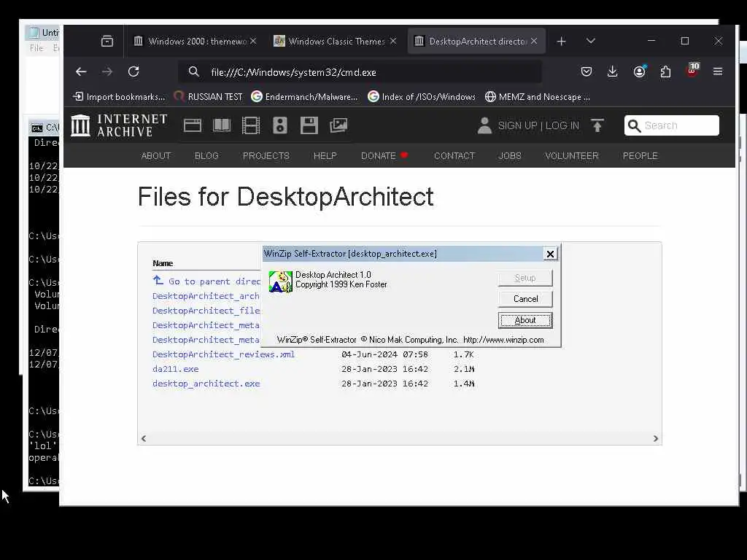Click the Save to Pocket icon

tap(587, 72)
